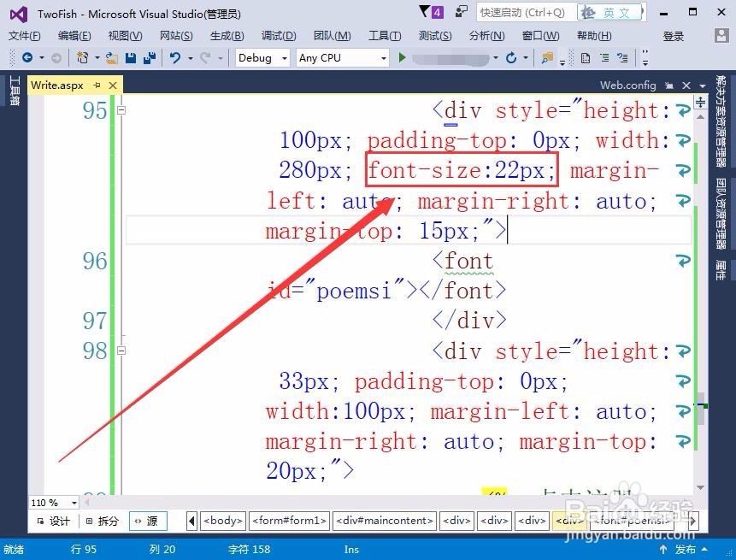Open the open-tabs list dropdown arrow

703,85
